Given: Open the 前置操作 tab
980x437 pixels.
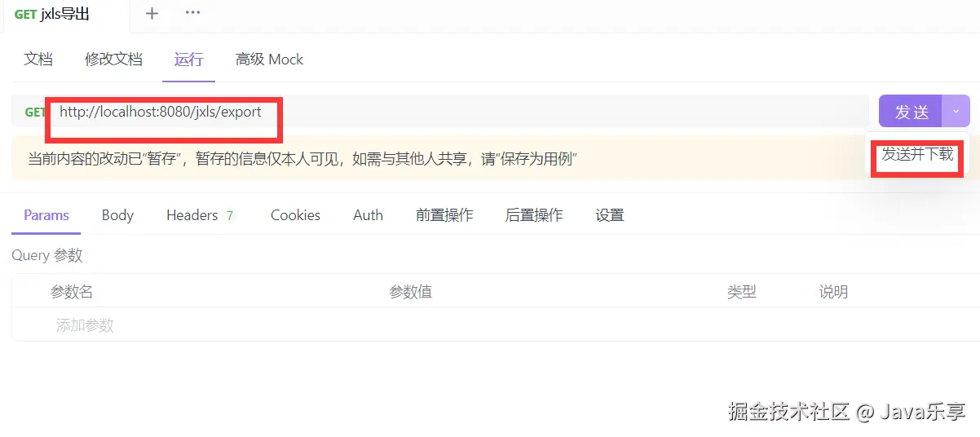Looking at the screenshot, I should (444, 215).
